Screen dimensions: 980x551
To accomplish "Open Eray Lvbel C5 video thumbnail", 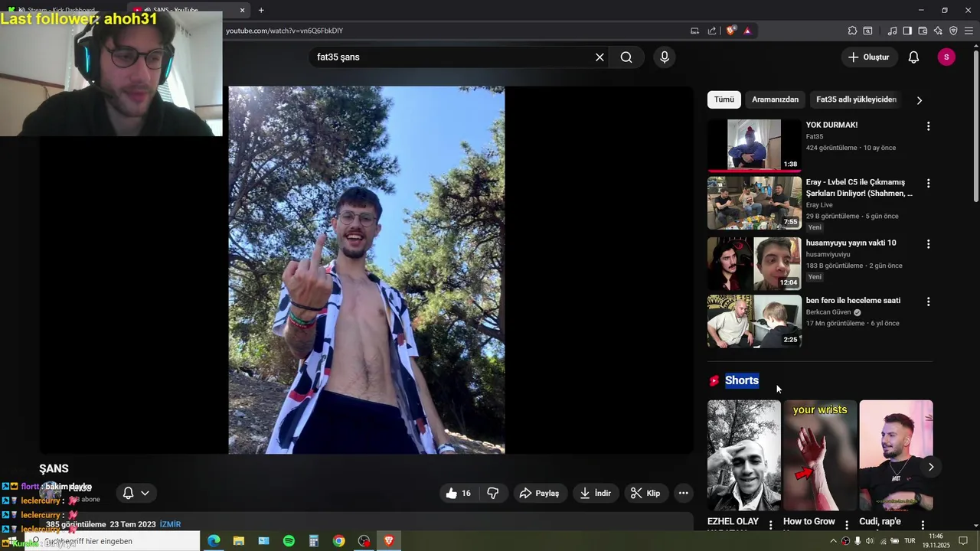I will [x=754, y=203].
